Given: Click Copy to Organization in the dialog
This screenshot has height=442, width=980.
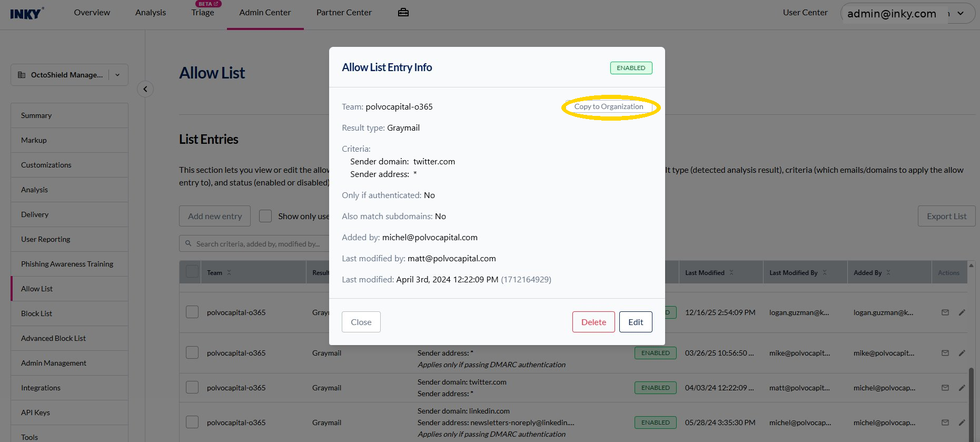Looking at the screenshot, I should coord(609,106).
